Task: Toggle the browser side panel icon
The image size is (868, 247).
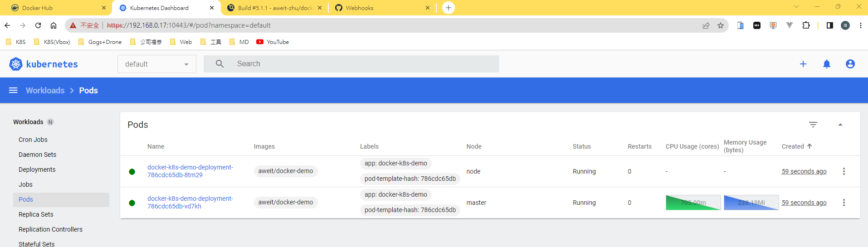Action: click(x=829, y=25)
